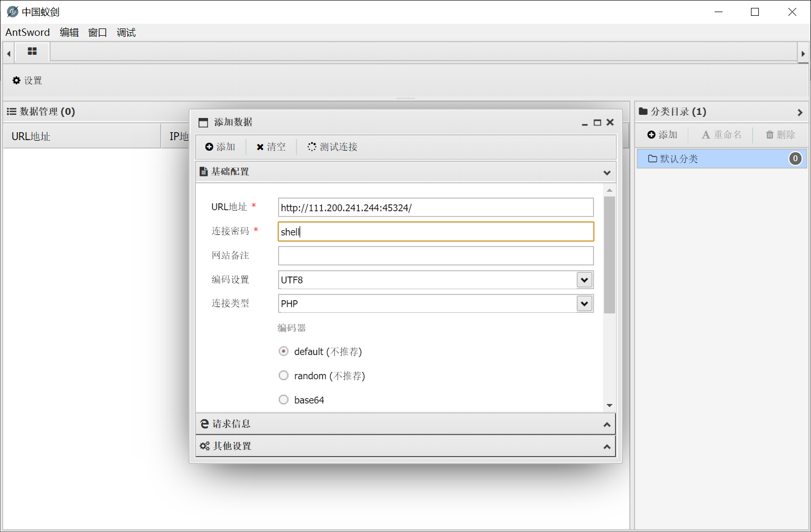The width and height of the screenshot is (811, 532).
Task: Collapse the 分类目录 panel with the chevron
Action: click(800, 112)
